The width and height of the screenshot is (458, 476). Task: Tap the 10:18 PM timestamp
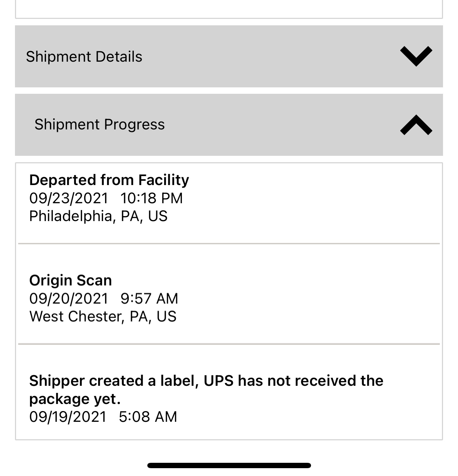tap(152, 198)
